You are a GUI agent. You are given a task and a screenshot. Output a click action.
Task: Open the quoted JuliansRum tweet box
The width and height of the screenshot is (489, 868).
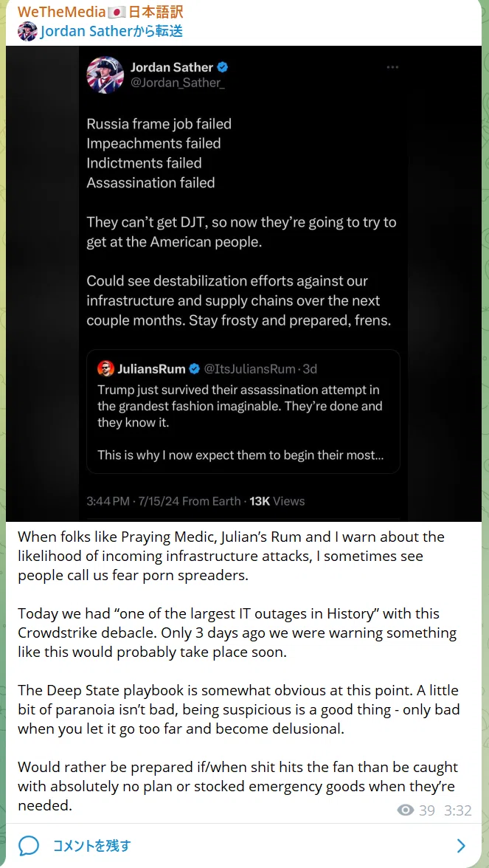tap(243, 411)
